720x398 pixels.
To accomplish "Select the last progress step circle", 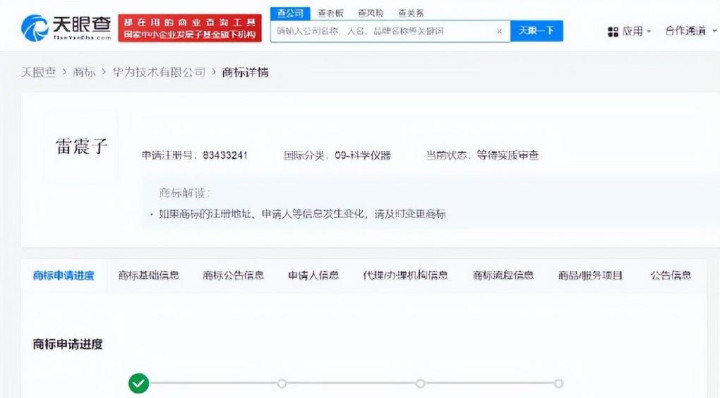I will pos(558,383).
